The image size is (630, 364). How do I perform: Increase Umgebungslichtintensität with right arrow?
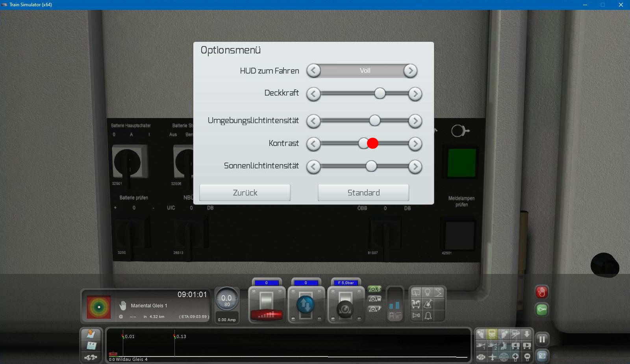click(x=415, y=121)
